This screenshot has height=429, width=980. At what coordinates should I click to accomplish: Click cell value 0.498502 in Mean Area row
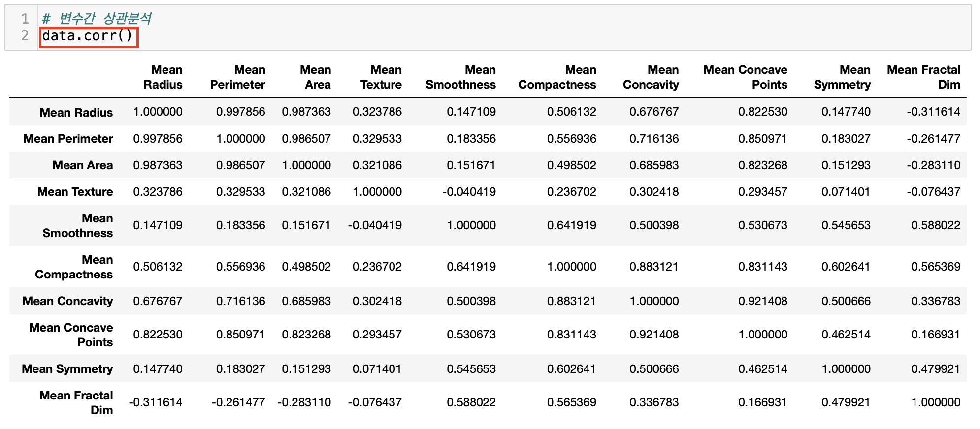point(572,165)
